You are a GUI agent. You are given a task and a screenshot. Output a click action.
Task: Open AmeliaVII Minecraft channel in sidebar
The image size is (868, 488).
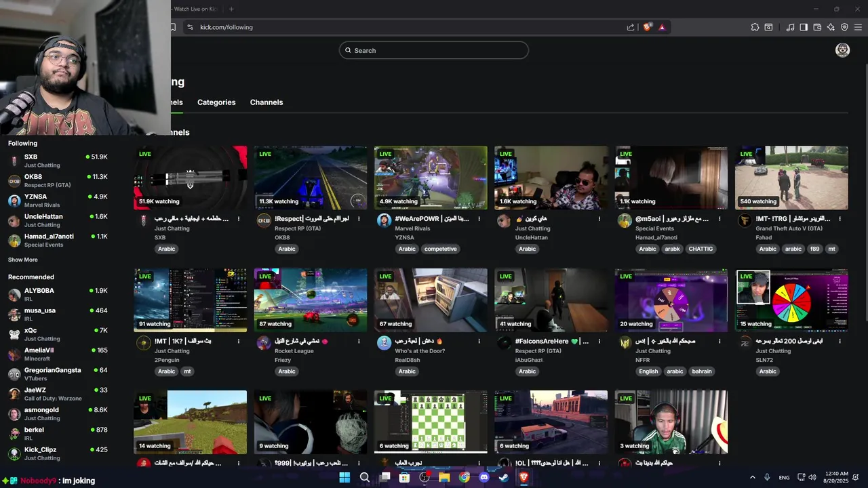coord(58,354)
